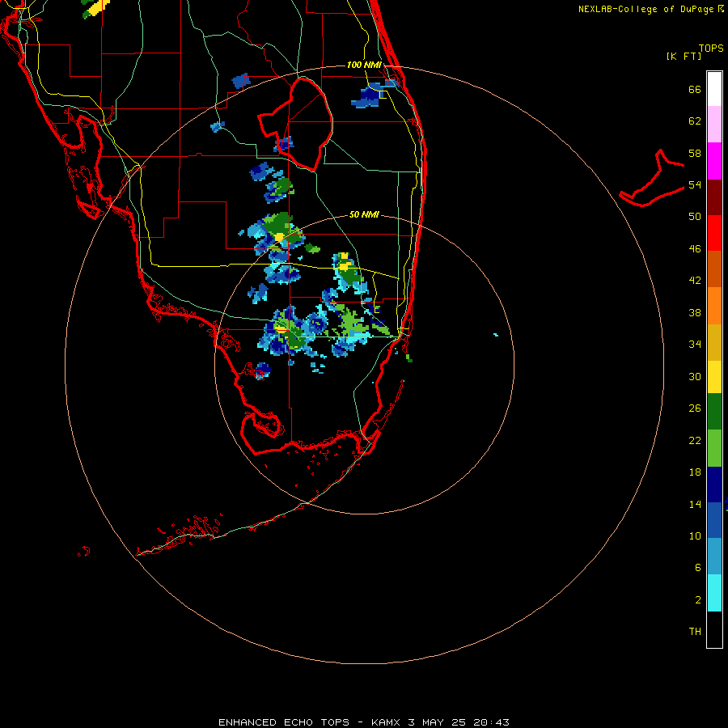This screenshot has width=728, height=728.
Task: Click the 26 legend value
Action: click(x=695, y=408)
